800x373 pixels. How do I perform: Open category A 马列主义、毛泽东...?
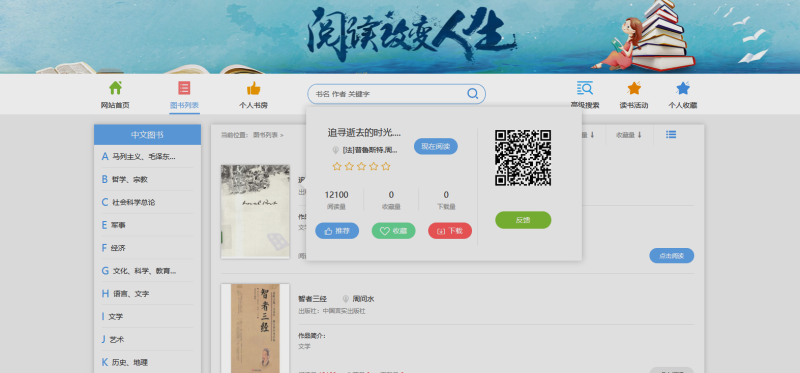coord(147,157)
